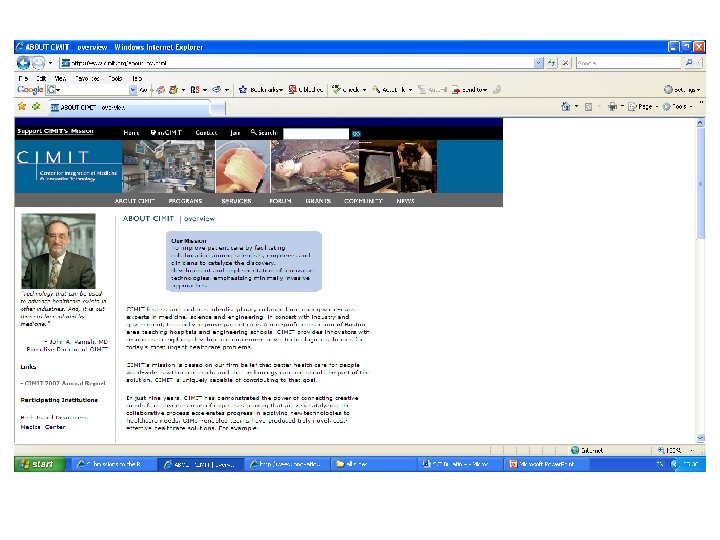Click the myCIMIT link in site header
Image resolution: width=720 pixels, height=540 pixels.
coord(166,133)
